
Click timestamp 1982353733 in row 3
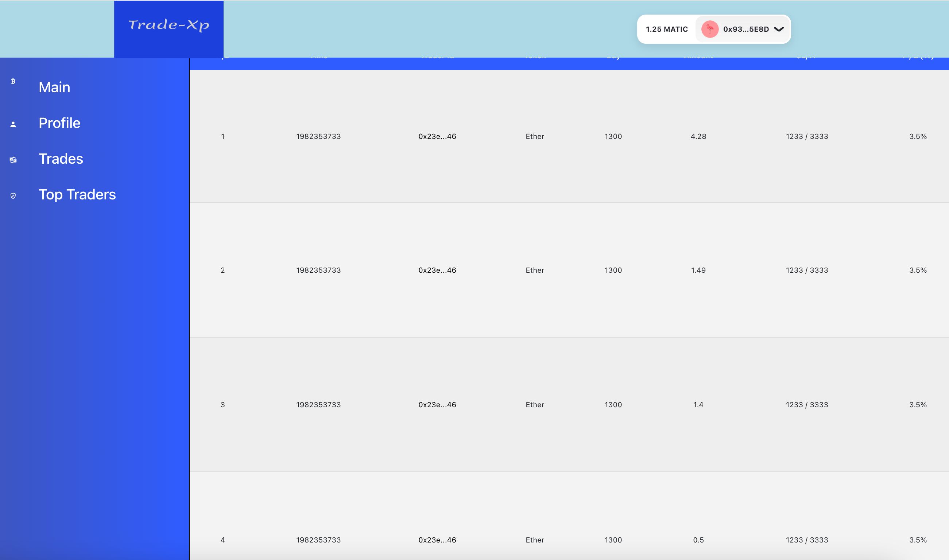point(319,405)
